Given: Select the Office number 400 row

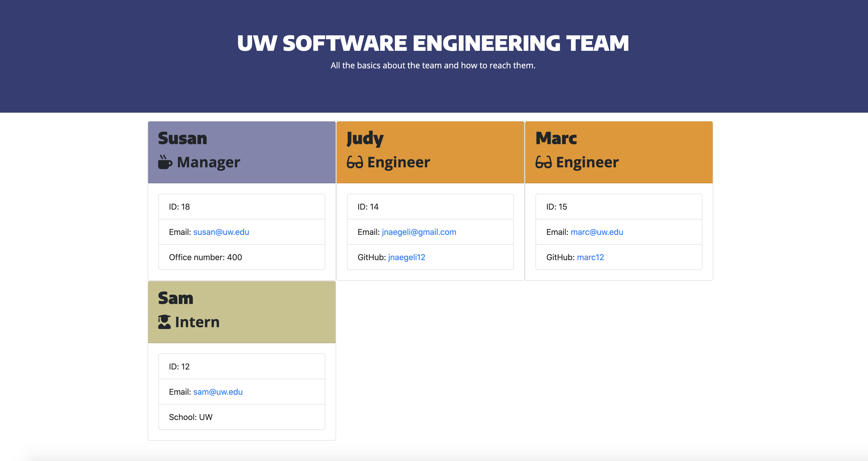Looking at the screenshot, I should [x=241, y=257].
